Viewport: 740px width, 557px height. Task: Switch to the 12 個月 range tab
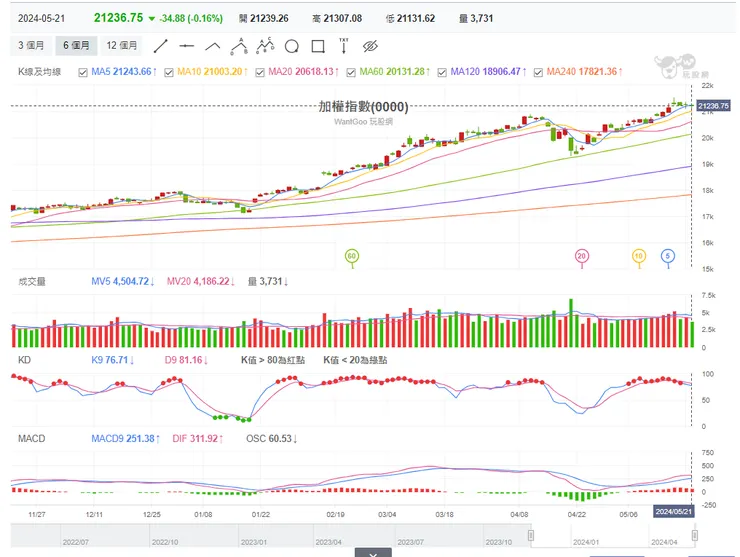point(122,46)
